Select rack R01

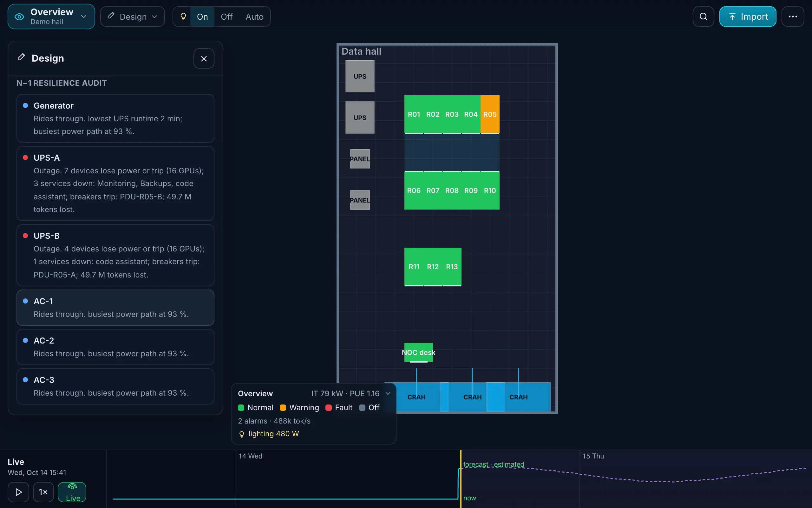point(414,114)
